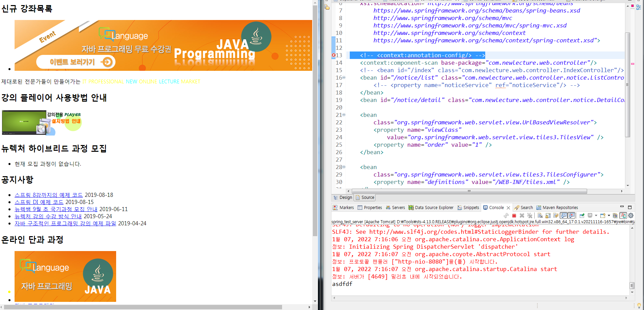Click the Remove All Terminated Launches icon

[530, 215]
